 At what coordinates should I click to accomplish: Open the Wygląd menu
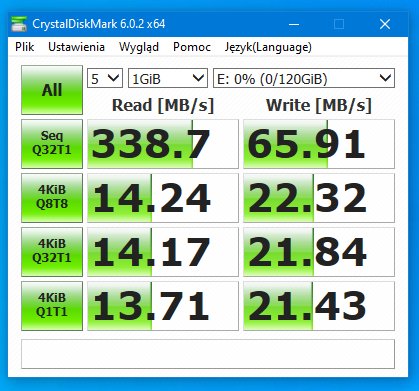[139, 47]
